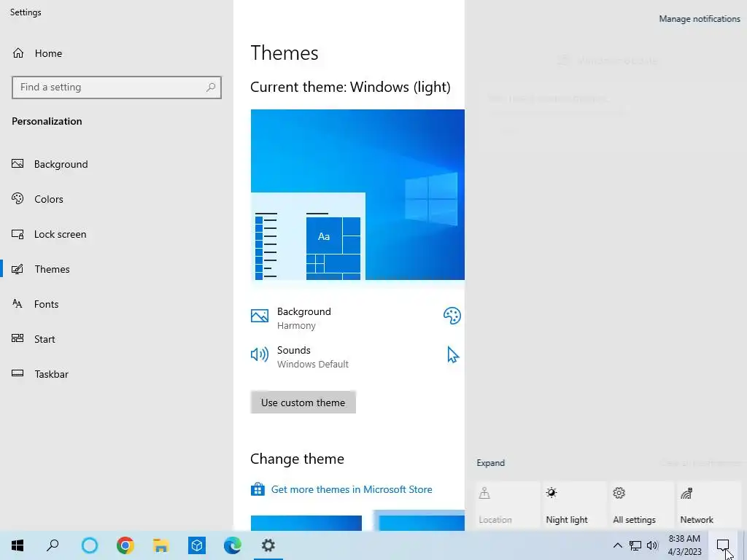Open the Network quick action tile
The image size is (747, 560).
click(709, 506)
